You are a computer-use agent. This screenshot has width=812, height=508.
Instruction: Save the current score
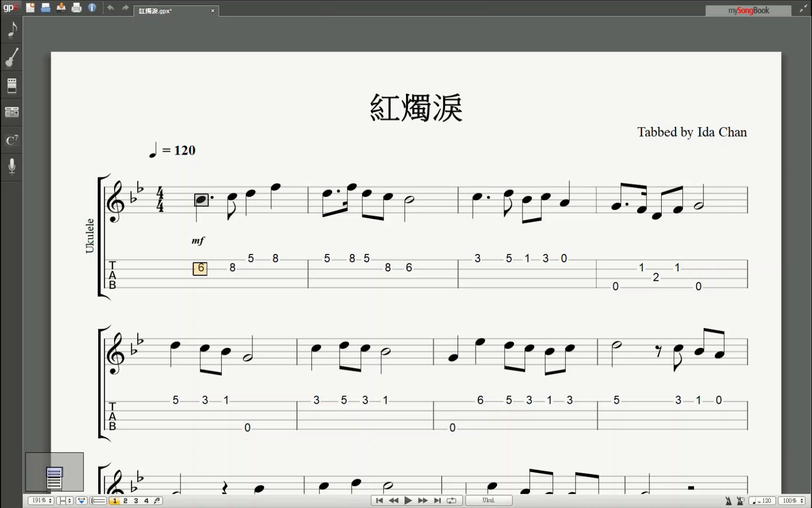61,8
